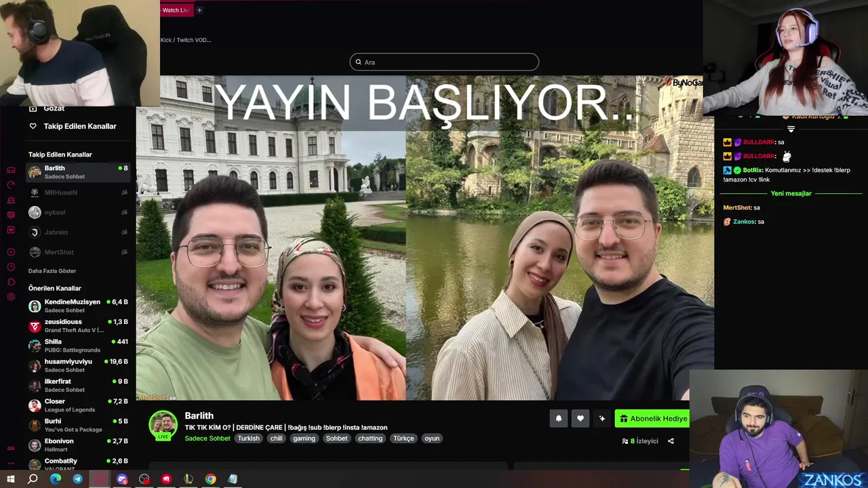The height and width of the screenshot is (488, 868).
Task: Select Jahrein followed channel
Action: tap(77, 232)
